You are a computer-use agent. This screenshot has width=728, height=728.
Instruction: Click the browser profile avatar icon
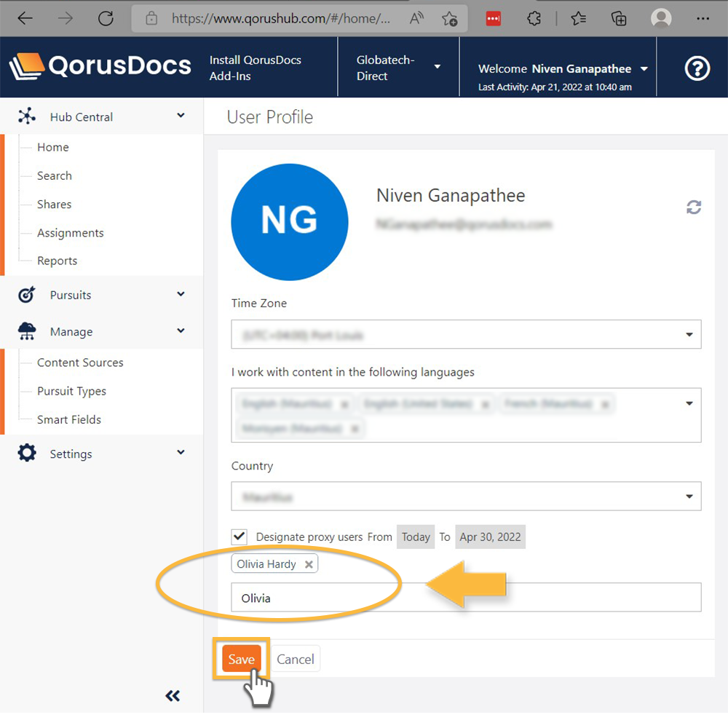[x=661, y=18]
